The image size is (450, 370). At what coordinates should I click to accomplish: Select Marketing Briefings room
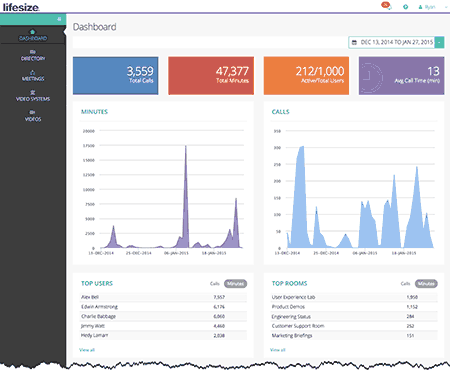tap(354, 335)
